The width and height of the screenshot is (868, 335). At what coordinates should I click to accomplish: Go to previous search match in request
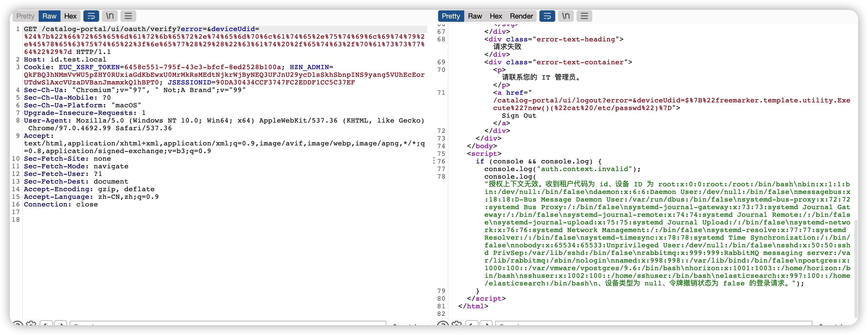click(x=46, y=324)
